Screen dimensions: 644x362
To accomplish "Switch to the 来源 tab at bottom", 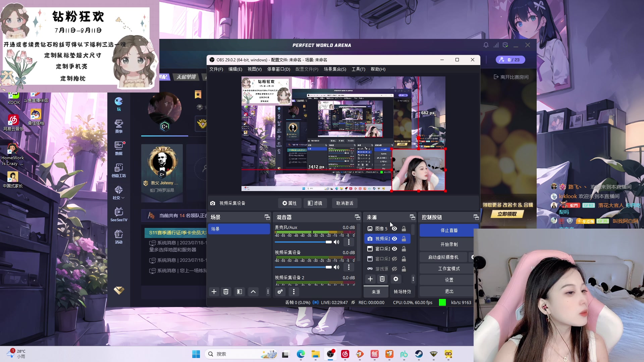I will click(376, 292).
